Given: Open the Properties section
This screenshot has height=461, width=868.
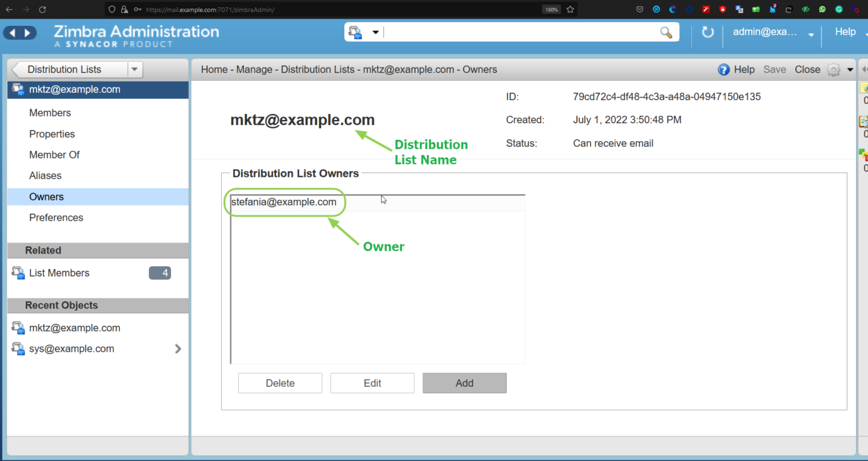Looking at the screenshot, I should [x=52, y=134].
